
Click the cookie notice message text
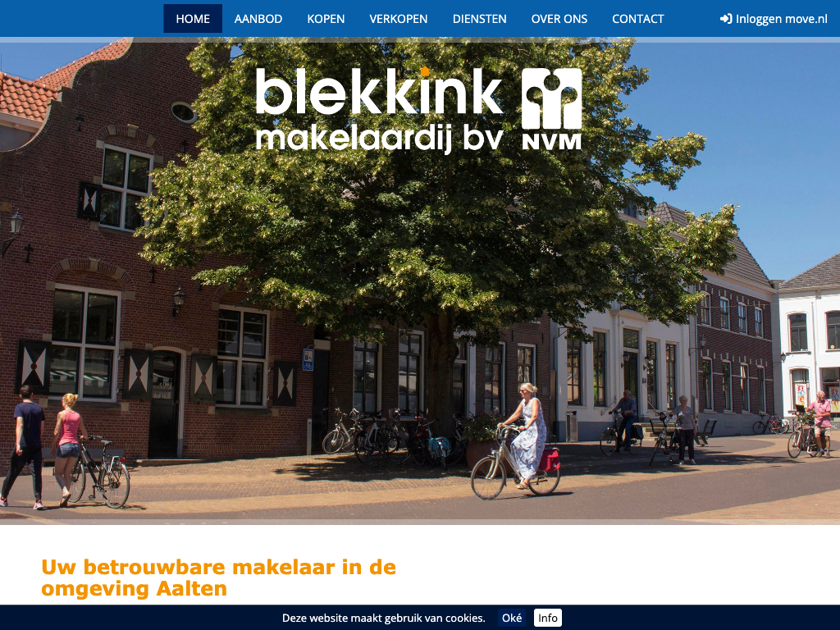383,618
